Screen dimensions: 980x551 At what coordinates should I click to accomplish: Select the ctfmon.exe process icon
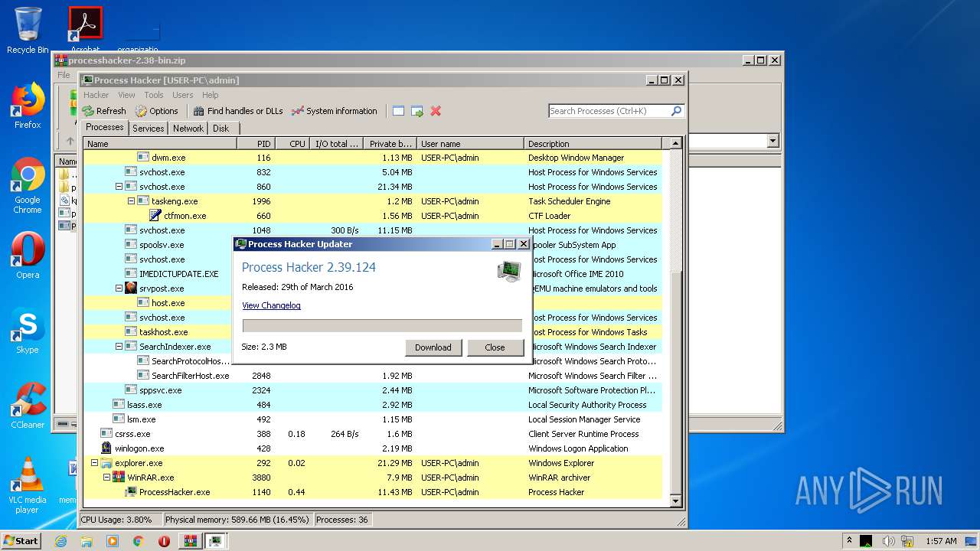(155, 216)
